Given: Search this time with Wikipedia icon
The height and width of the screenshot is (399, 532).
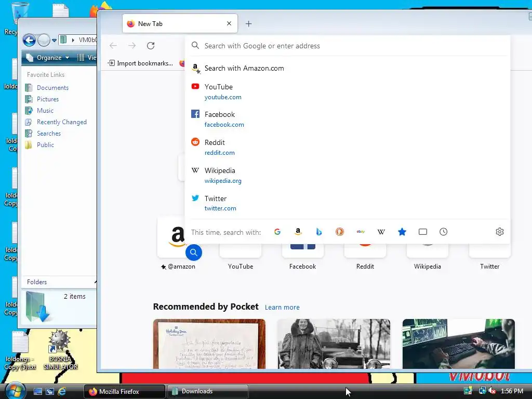Looking at the screenshot, I should tap(381, 232).
